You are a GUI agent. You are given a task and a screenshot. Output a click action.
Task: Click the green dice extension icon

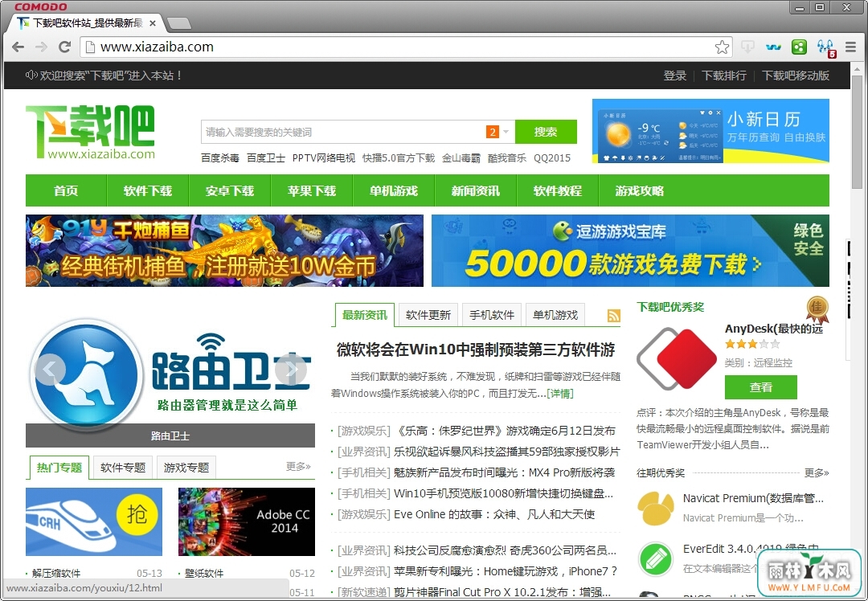(x=800, y=47)
